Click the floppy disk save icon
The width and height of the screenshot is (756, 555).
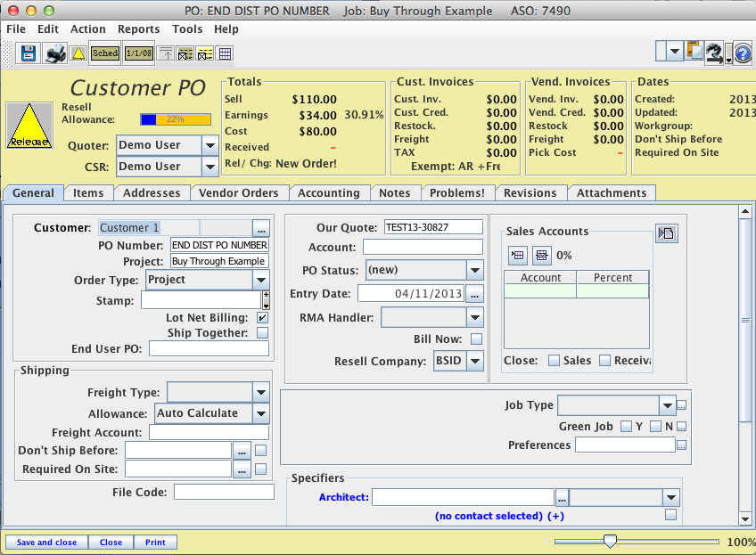[x=29, y=53]
